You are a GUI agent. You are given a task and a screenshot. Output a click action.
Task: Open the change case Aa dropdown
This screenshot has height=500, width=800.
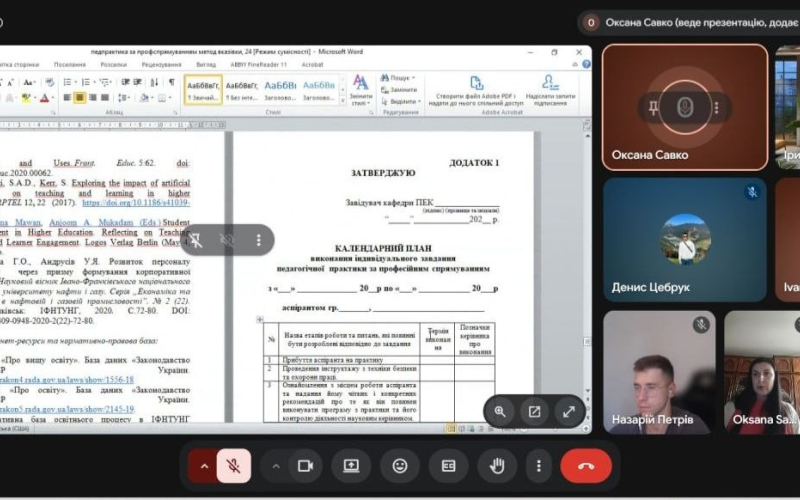[29, 82]
